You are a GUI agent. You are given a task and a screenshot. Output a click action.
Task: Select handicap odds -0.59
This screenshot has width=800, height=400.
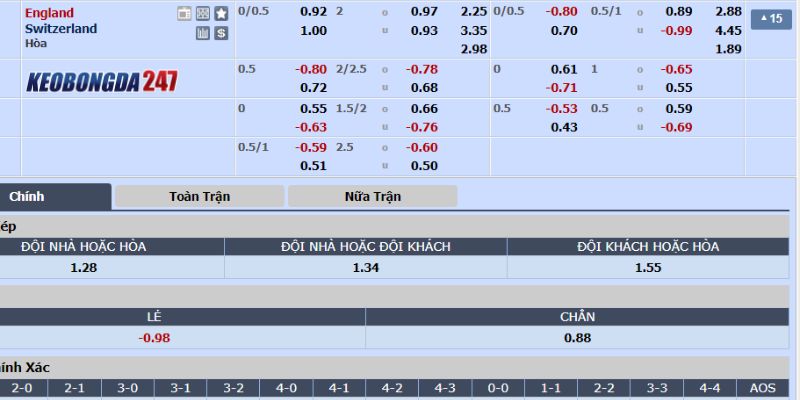[x=311, y=147]
